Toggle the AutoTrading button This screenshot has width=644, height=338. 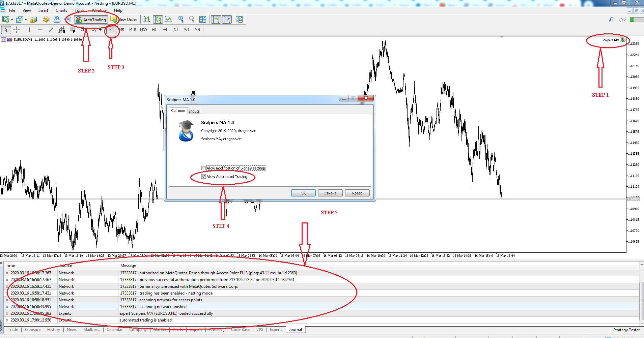(91, 20)
